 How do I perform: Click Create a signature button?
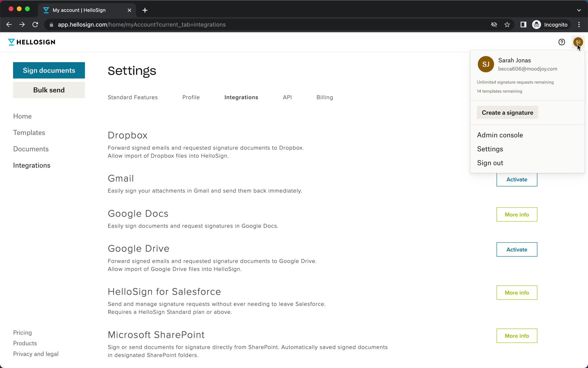(507, 112)
